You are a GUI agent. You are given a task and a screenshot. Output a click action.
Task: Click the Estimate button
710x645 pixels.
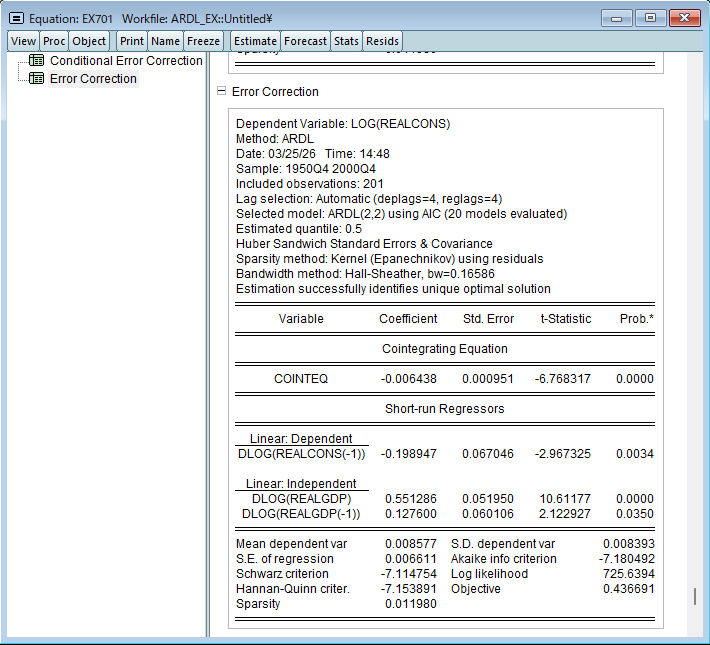pyautogui.click(x=254, y=41)
